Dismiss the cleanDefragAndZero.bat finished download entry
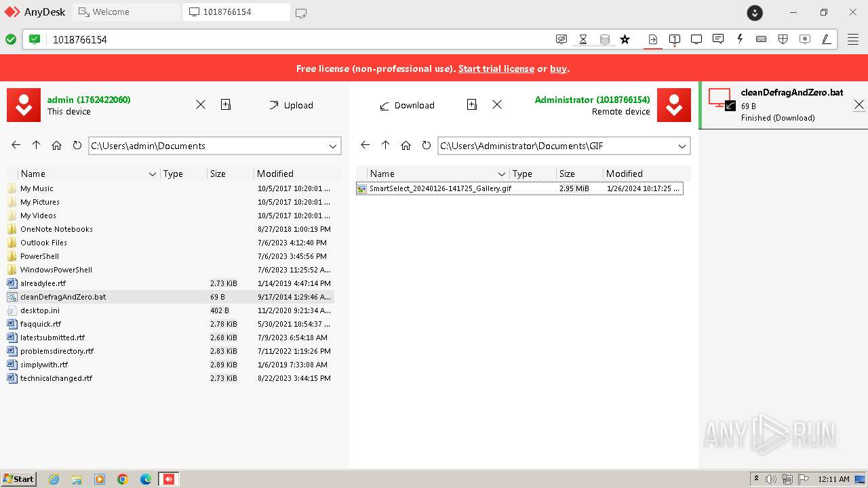This screenshot has height=488, width=868. pyautogui.click(x=859, y=105)
